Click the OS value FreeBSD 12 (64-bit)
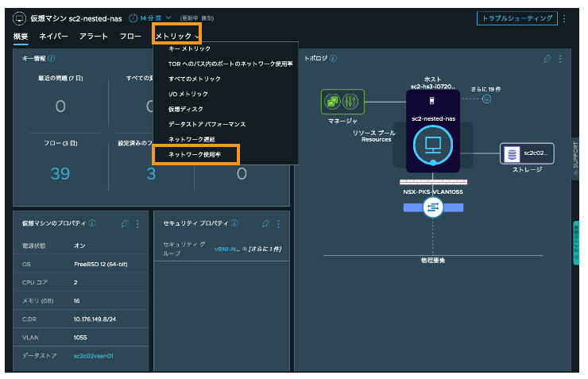Image resolution: width=588 pixels, height=379 pixels. tap(101, 264)
